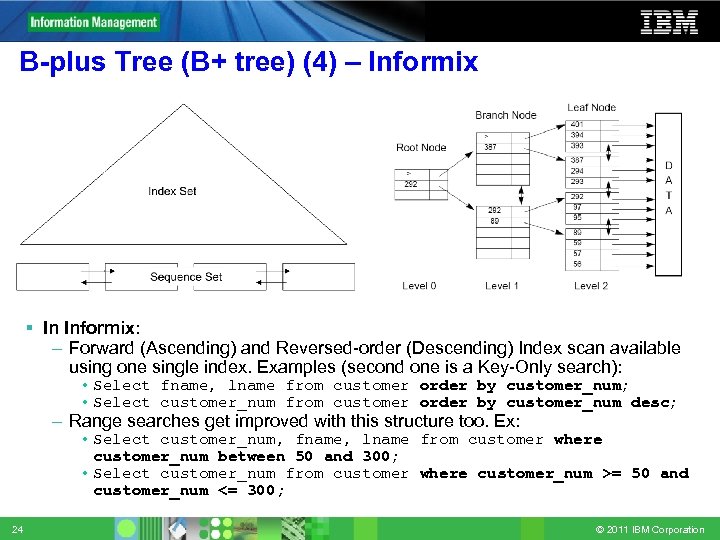Click the query ending with customer_num desc
Image resolution: width=720 pixels, height=540 pixels.
click(385, 403)
